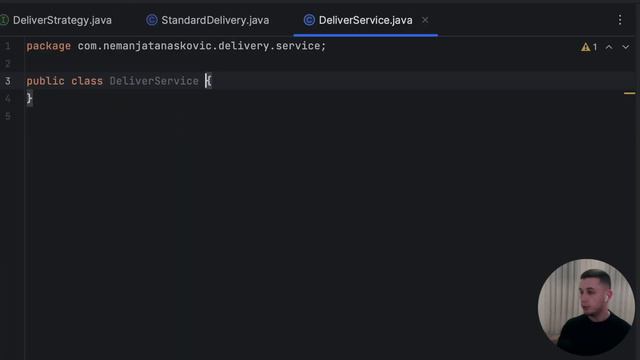Select the DeliverService.java tab
The width and height of the screenshot is (640, 360).
(x=365, y=20)
